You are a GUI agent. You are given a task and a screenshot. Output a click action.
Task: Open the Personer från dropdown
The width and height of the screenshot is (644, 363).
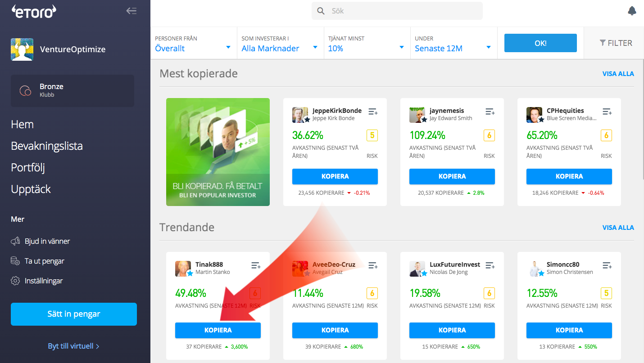tap(193, 43)
